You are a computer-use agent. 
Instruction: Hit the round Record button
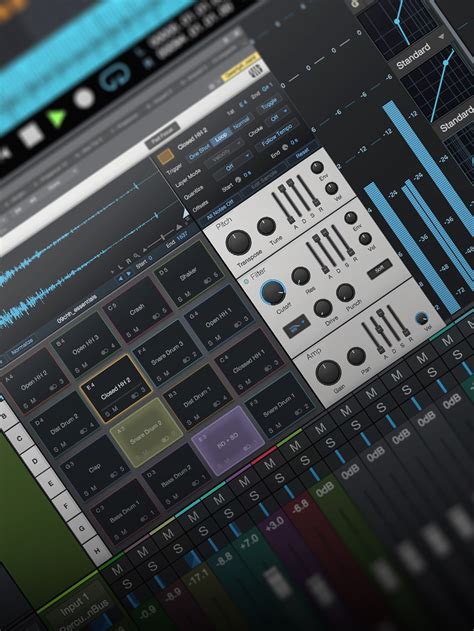point(84,99)
